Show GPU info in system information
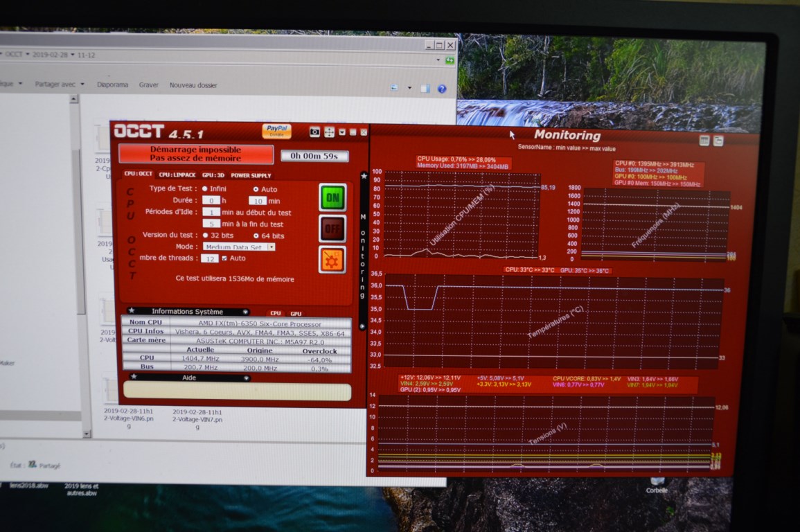This screenshot has height=532, width=800. coord(296,314)
